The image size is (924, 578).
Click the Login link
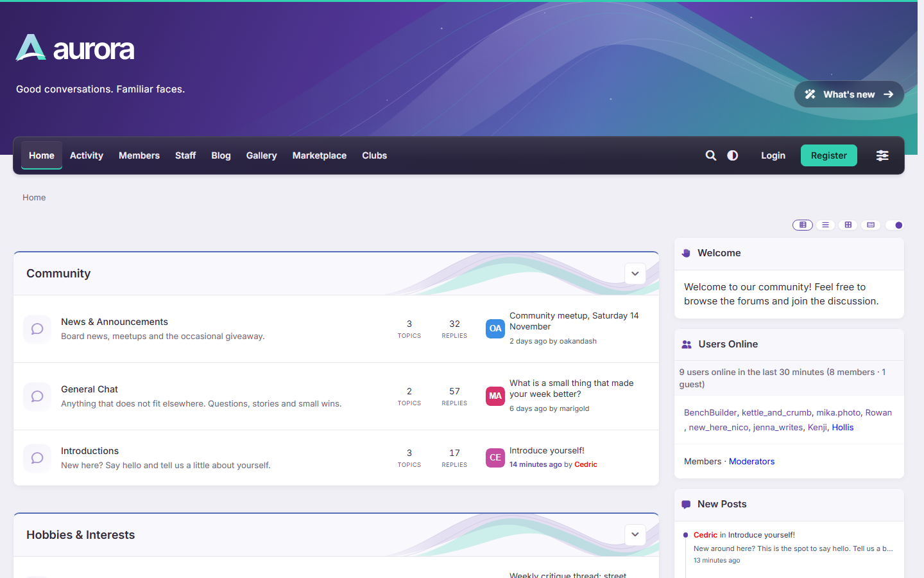click(x=773, y=155)
